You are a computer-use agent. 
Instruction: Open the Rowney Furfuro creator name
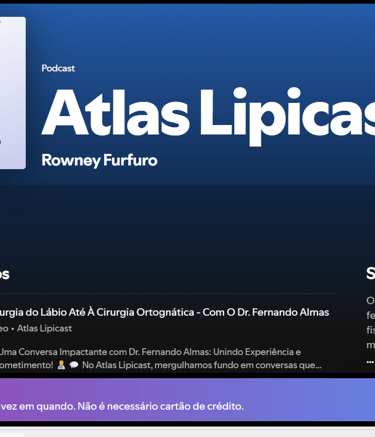[99, 160]
